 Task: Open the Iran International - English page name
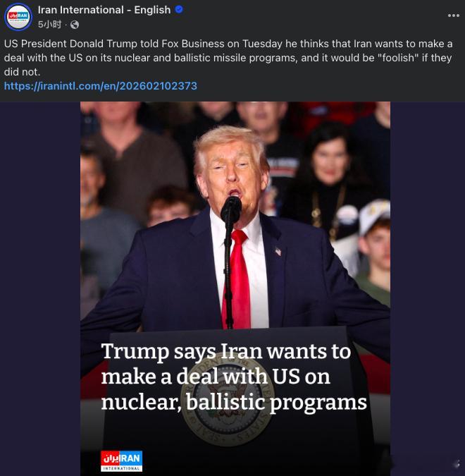coord(104,10)
